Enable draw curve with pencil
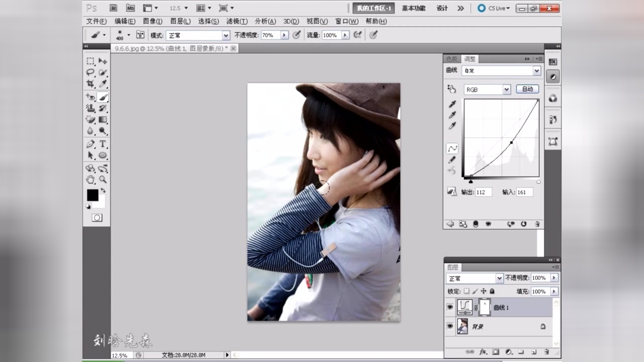The height and width of the screenshot is (362, 644). [452, 160]
